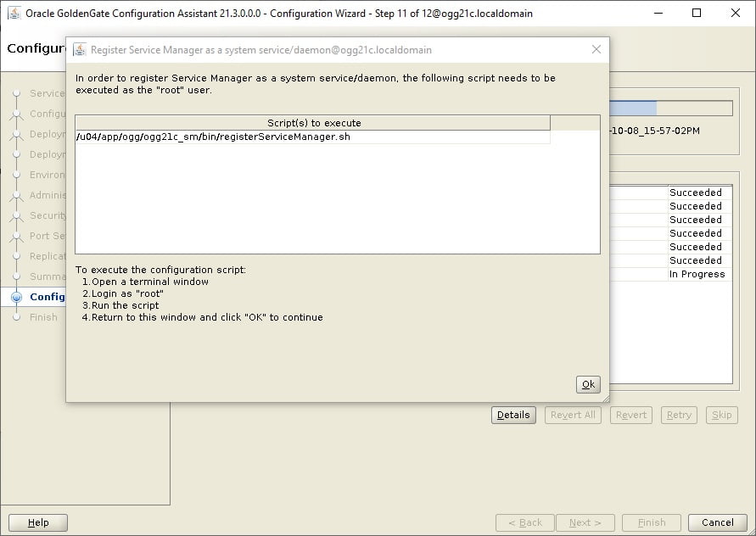The width and height of the screenshot is (756, 536).
Task: Minimize the Configuration Assistant window
Action: (658, 13)
